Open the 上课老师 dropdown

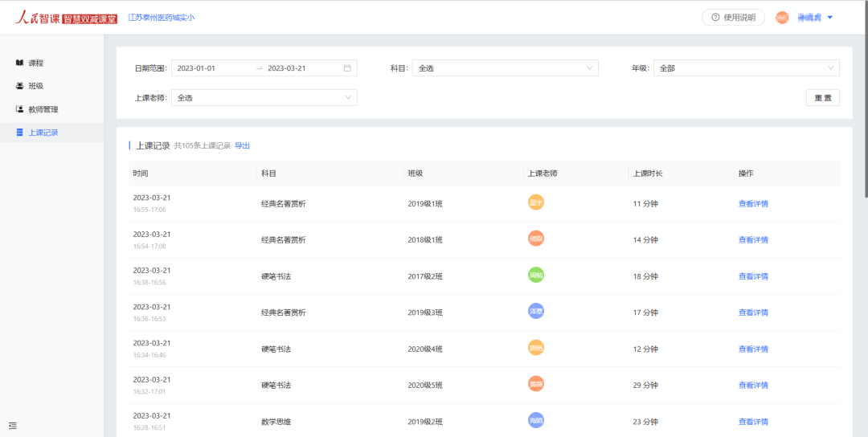point(264,97)
